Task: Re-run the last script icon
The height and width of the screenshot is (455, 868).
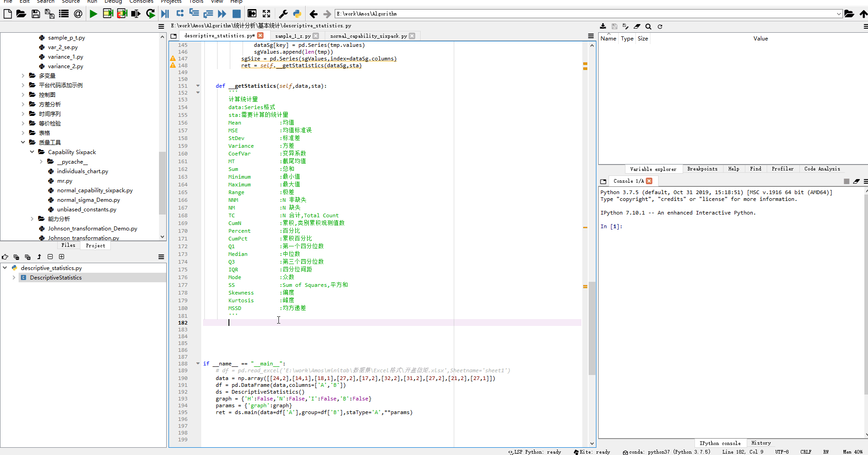Action: pos(150,14)
